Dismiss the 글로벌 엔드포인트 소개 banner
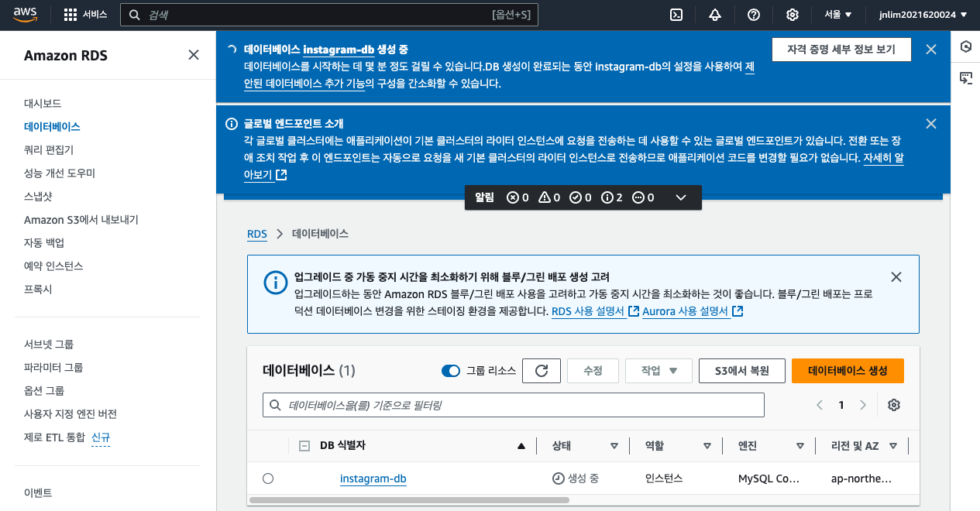Image resolution: width=980 pixels, height=511 pixels. pyautogui.click(x=931, y=124)
